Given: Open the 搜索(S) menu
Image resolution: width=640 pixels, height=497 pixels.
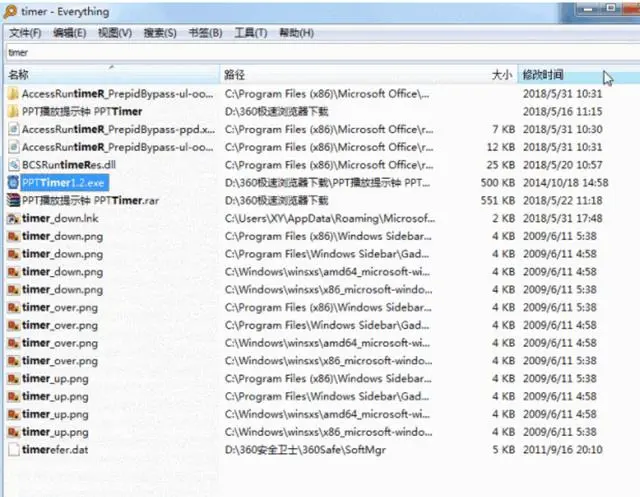Looking at the screenshot, I should click(160, 33).
